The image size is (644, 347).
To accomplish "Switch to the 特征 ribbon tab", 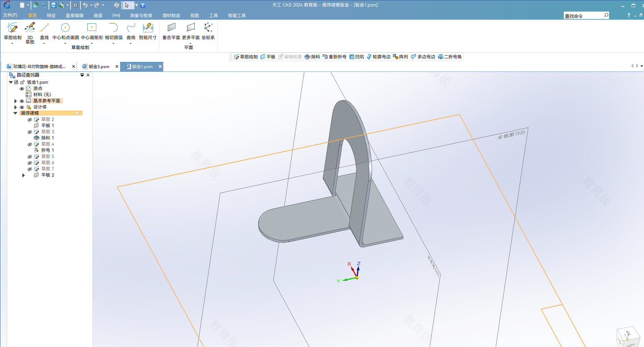I will point(51,15).
